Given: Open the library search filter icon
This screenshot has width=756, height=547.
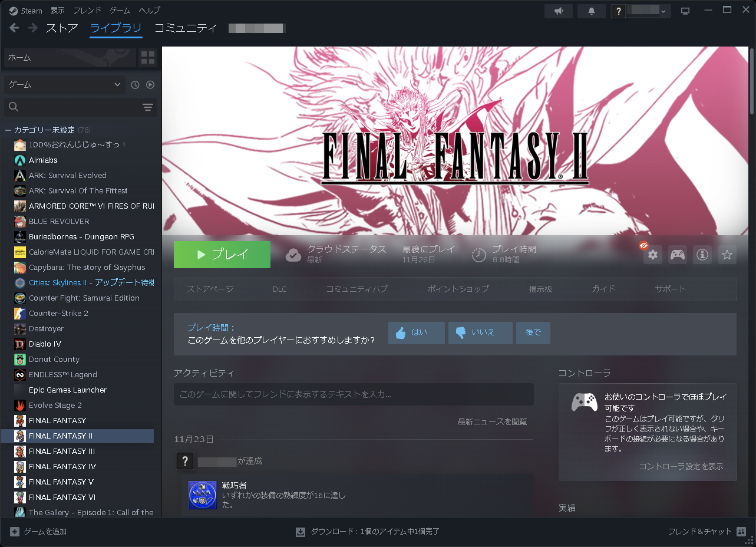Looking at the screenshot, I should coord(148,107).
